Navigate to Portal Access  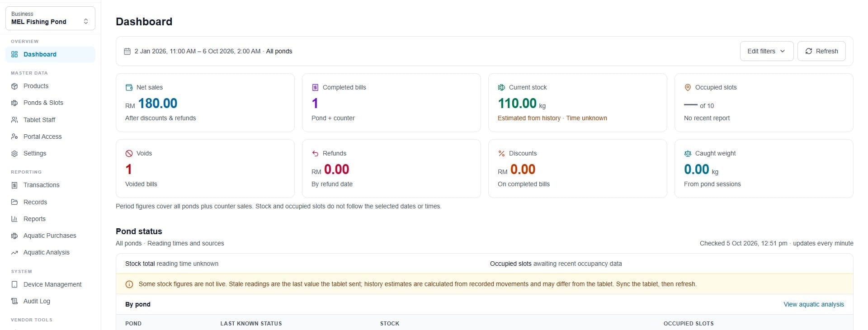(50, 137)
